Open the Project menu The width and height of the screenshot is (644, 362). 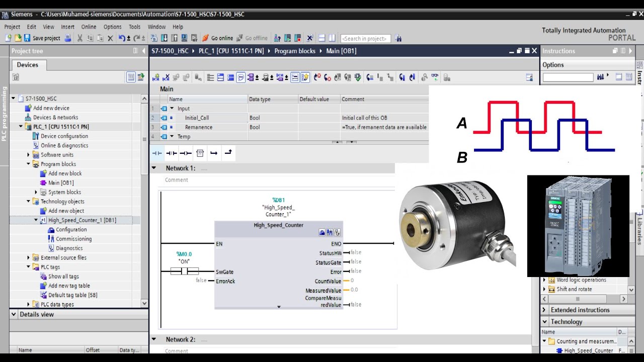pyautogui.click(x=12, y=27)
